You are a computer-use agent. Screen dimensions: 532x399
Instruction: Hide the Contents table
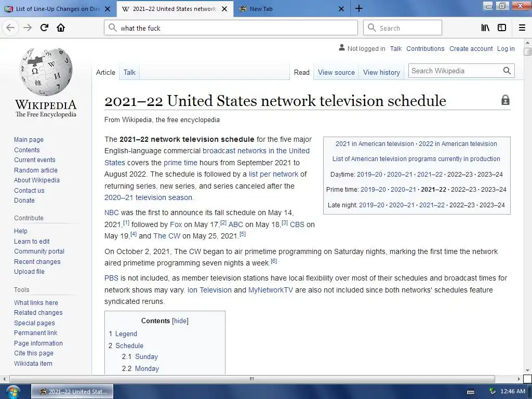180,321
